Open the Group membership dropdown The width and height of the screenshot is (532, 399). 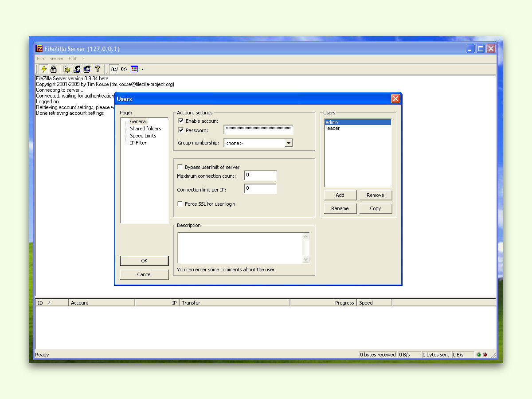tap(289, 143)
